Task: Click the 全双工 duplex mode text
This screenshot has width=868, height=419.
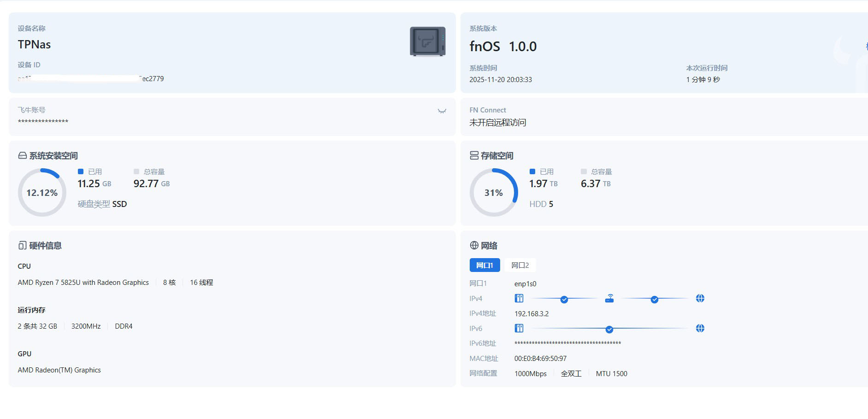Action: (571, 374)
